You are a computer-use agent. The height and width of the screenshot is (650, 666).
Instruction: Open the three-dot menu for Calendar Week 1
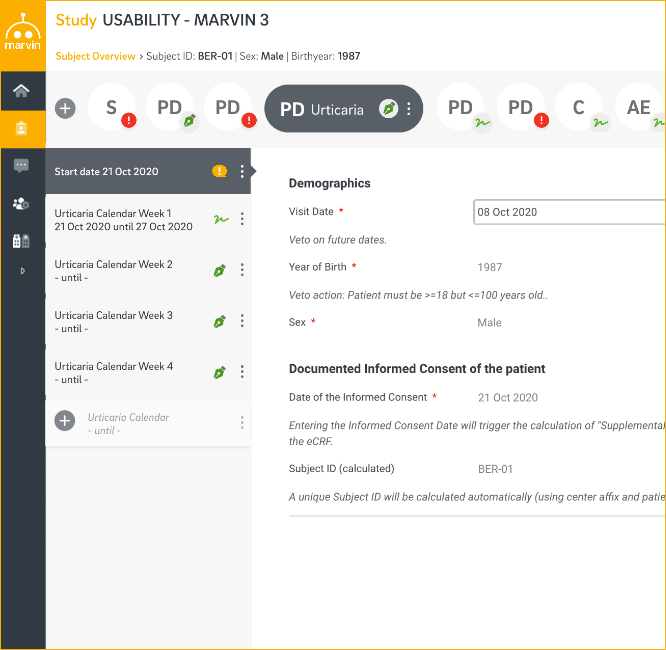242,220
